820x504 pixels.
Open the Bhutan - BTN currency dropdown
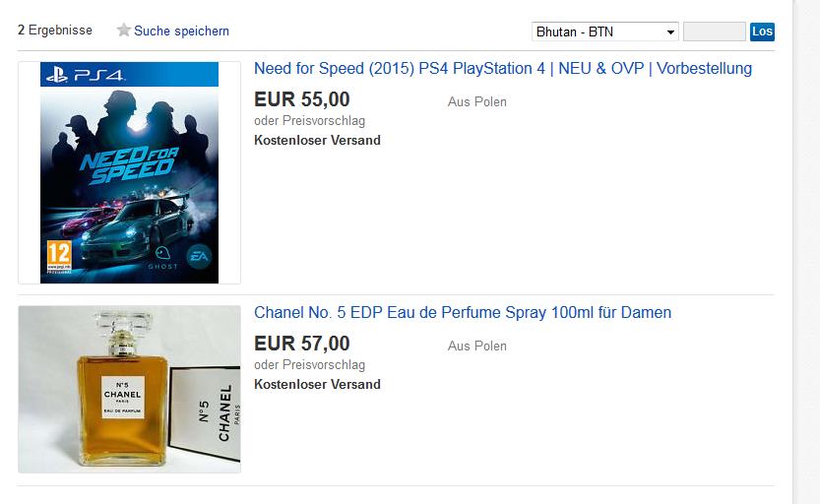(604, 31)
